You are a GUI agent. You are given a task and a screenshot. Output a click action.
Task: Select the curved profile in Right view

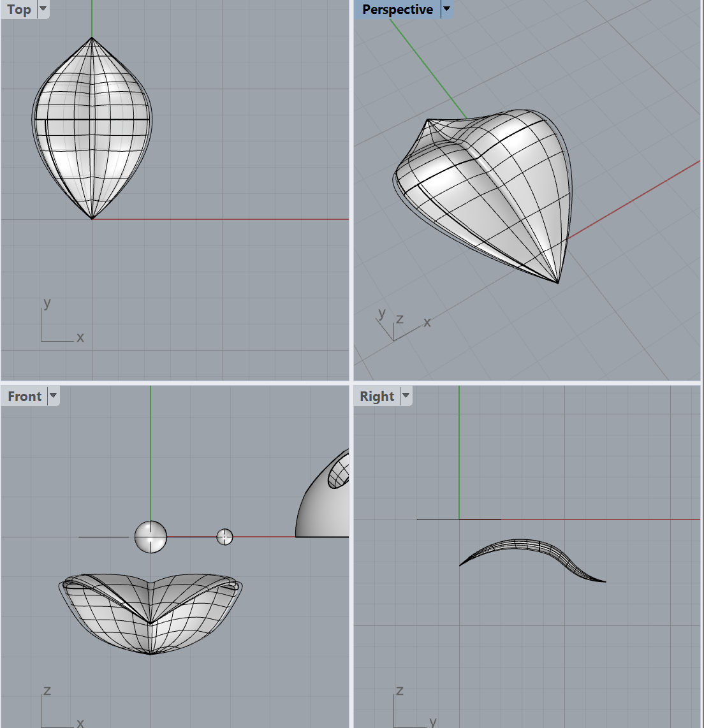point(532,560)
